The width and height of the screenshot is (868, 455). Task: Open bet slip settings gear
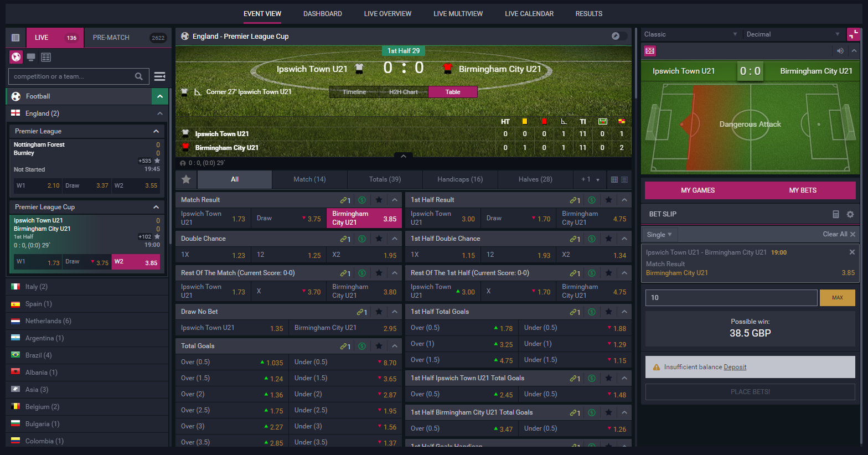coord(850,214)
